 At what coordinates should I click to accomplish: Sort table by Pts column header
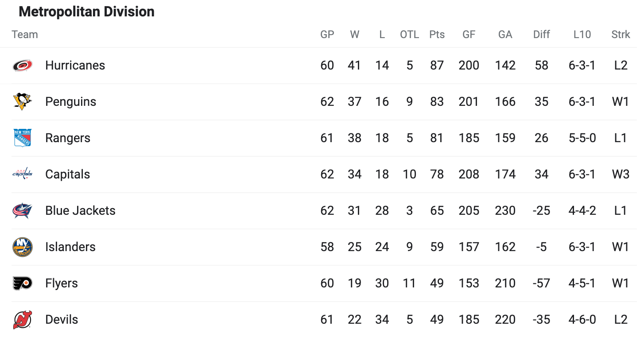(437, 35)
